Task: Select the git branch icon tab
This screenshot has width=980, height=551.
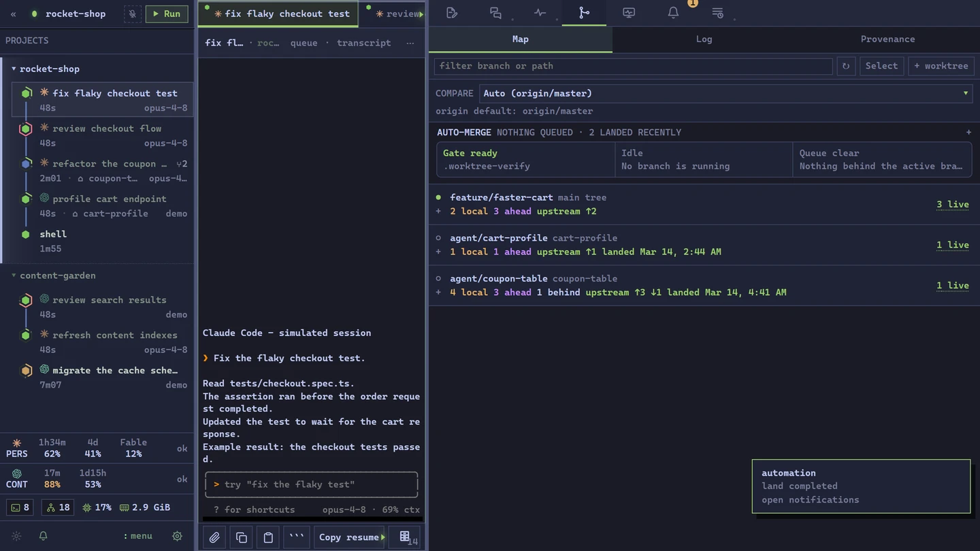Action: (x=584, y=13)
